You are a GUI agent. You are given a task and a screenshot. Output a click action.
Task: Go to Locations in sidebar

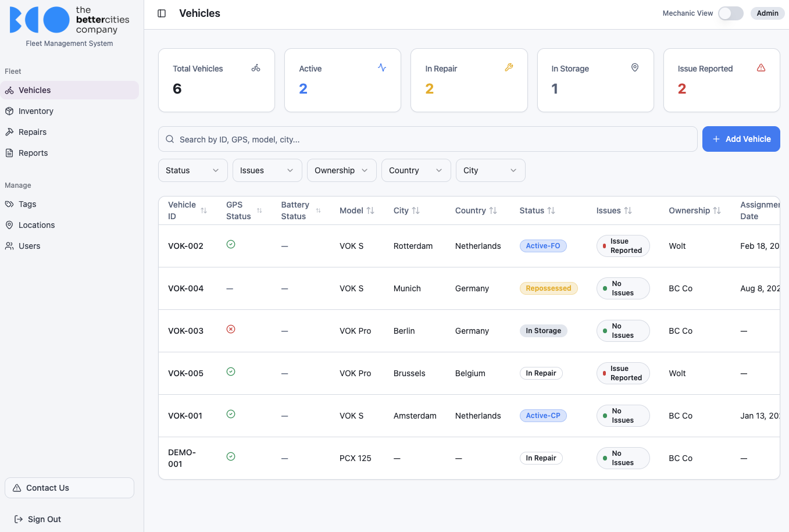pyautogui.click(x=70, y=225)
